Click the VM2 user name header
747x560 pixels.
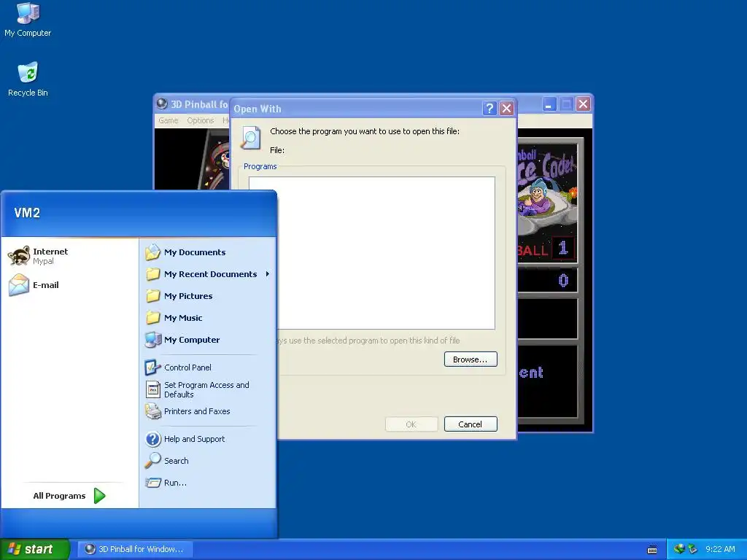[x=27, y=213]
